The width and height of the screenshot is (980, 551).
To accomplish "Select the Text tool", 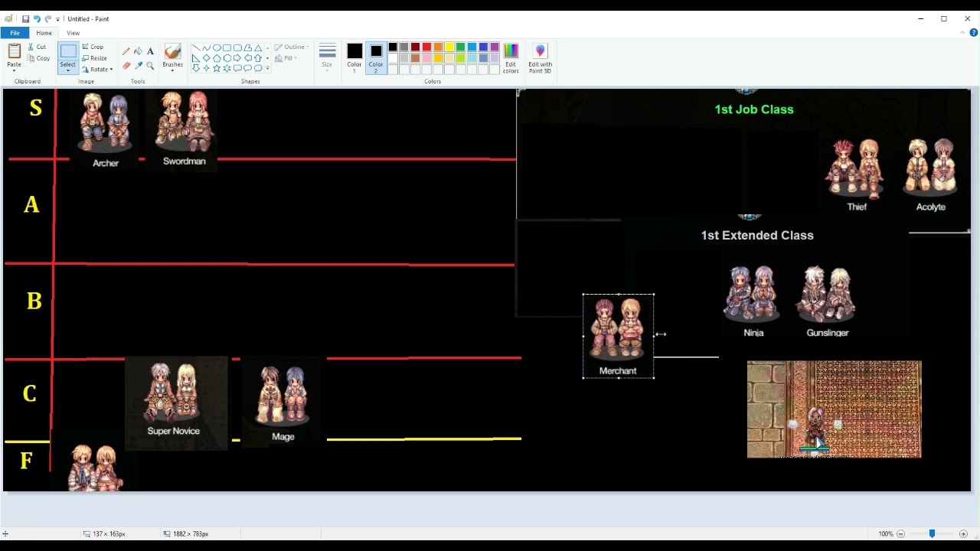I will (150, 51).
